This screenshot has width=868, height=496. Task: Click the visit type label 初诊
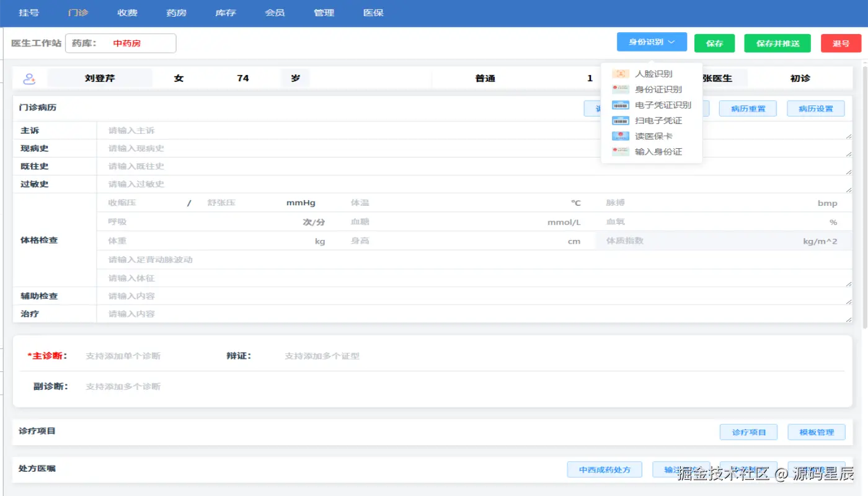click(800, 79)
